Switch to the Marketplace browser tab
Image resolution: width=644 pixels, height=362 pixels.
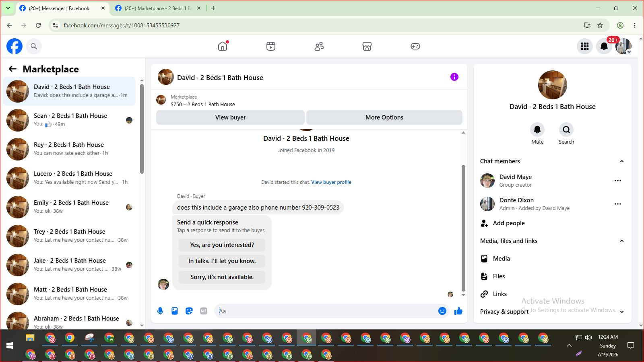158,8
